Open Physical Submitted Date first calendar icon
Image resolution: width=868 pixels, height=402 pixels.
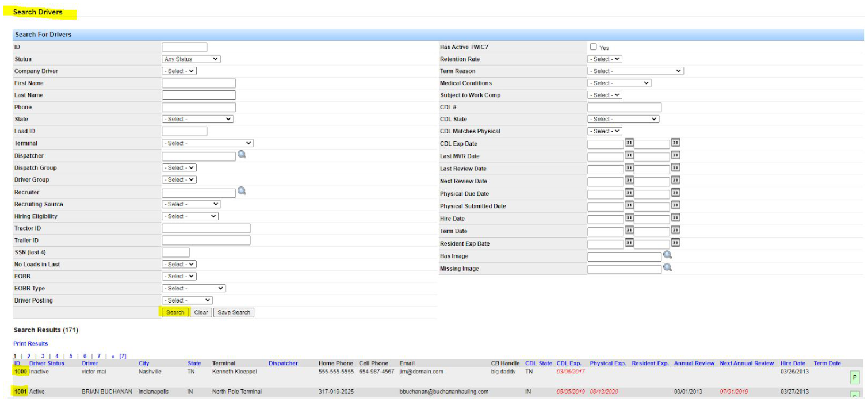[629, 205]
